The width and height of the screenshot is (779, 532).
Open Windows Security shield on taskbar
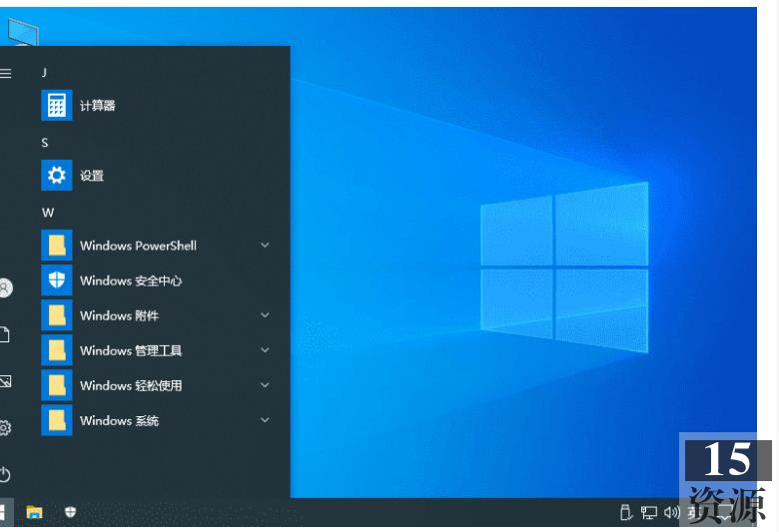70,512
